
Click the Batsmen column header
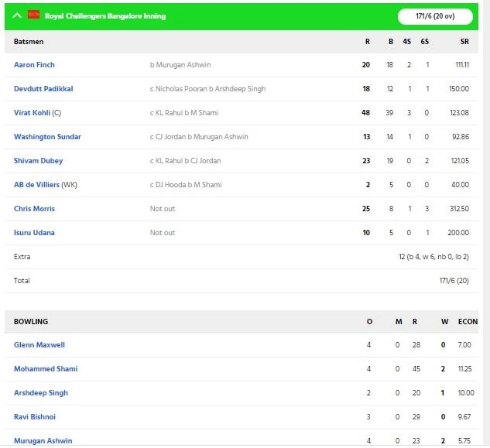coord(29,42)
